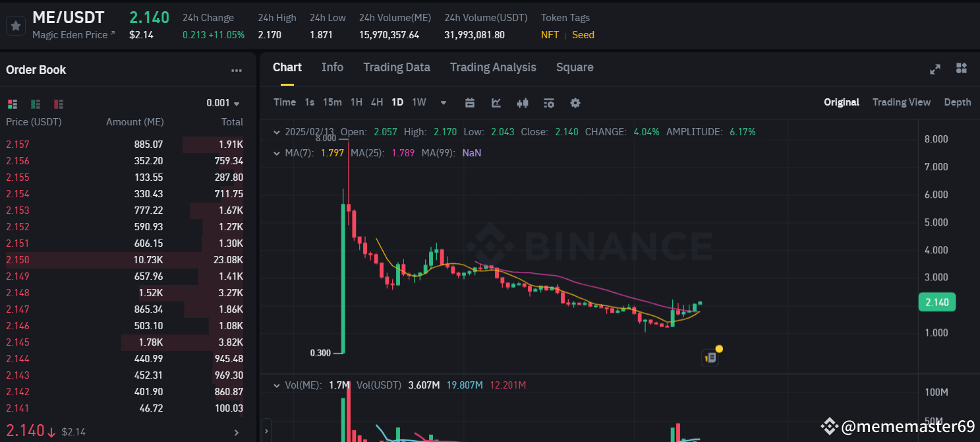Show buy orders only view
The height and width of the screenshot is (442, 980).
36,104
